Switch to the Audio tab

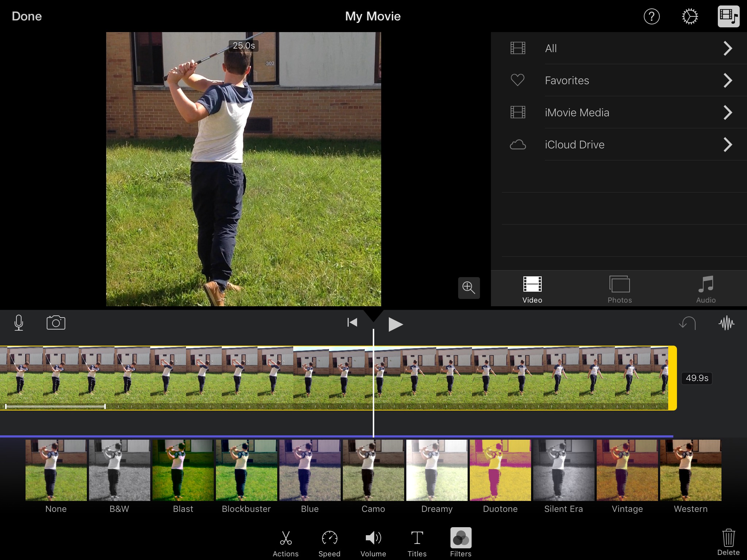coord(706,290)
